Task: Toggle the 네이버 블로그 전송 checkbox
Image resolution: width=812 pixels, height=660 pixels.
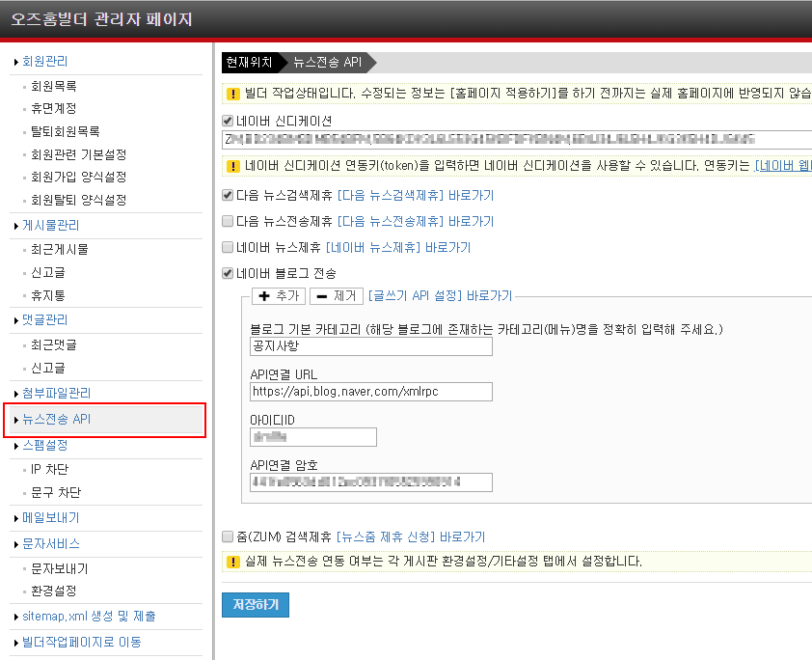Action: 228,273
